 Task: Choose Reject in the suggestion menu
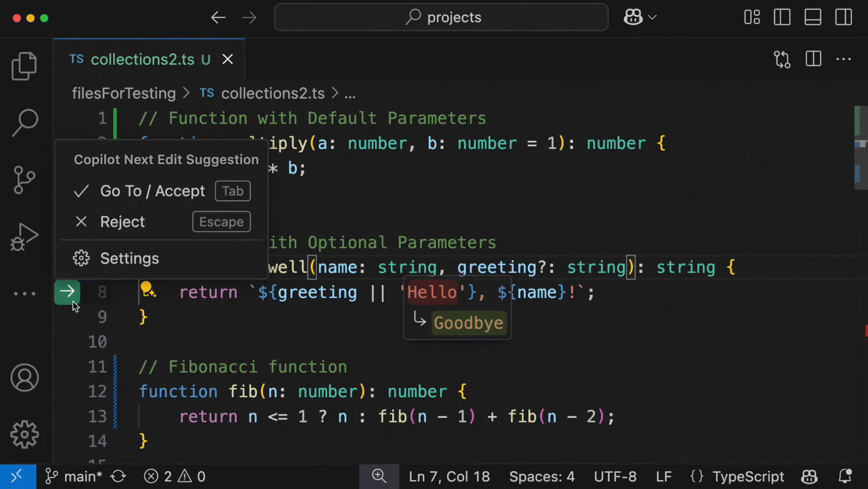[122, 222]
